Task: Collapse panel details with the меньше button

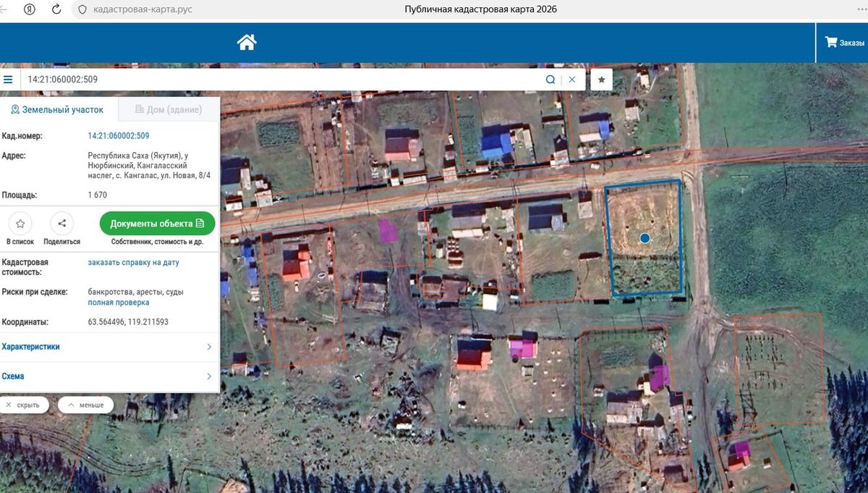Action: pos(86,405)
